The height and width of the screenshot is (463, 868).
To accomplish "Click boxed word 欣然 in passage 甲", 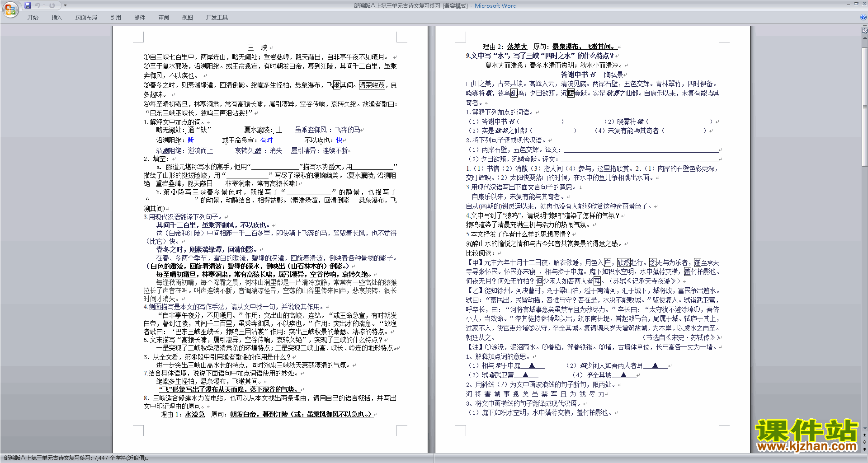I will (x=623, y=262).
